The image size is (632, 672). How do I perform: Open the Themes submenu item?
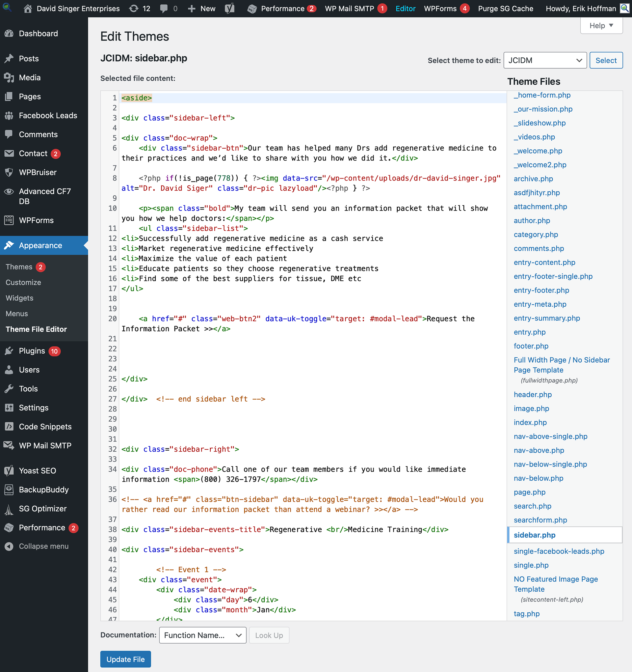19,267
